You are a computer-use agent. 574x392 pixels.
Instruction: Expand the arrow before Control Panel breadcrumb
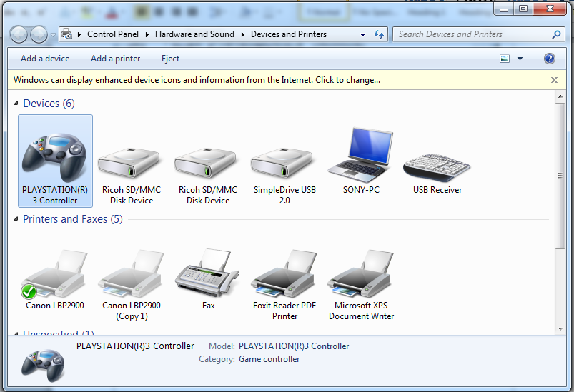pyautogui.click(x=79, y=34)
